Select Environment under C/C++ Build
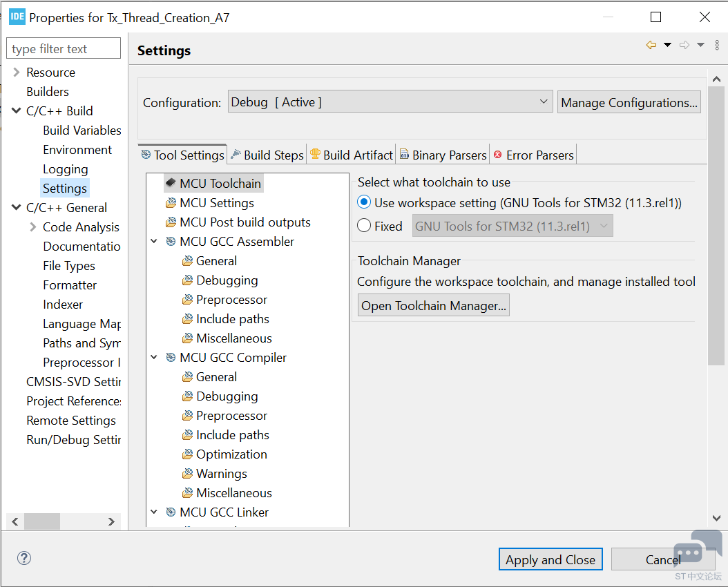Screen dimensions: 728x587 [x=77, y=149]
